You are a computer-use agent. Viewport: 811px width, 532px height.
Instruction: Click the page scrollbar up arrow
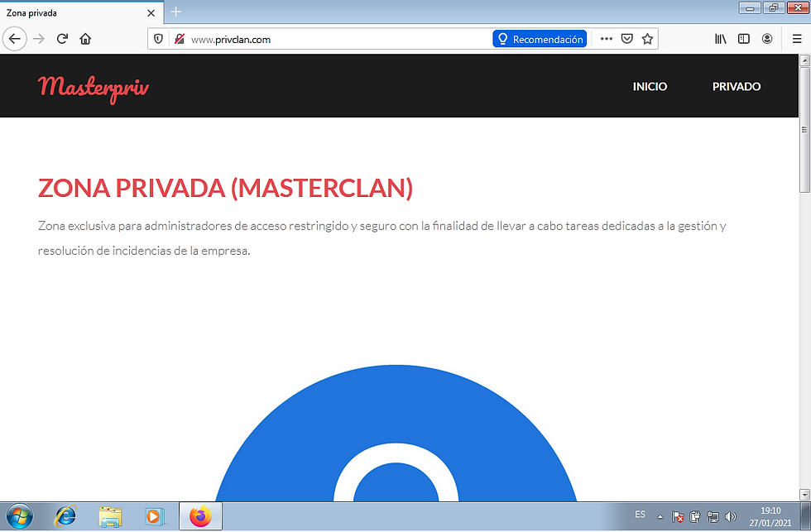pos(804,60)
